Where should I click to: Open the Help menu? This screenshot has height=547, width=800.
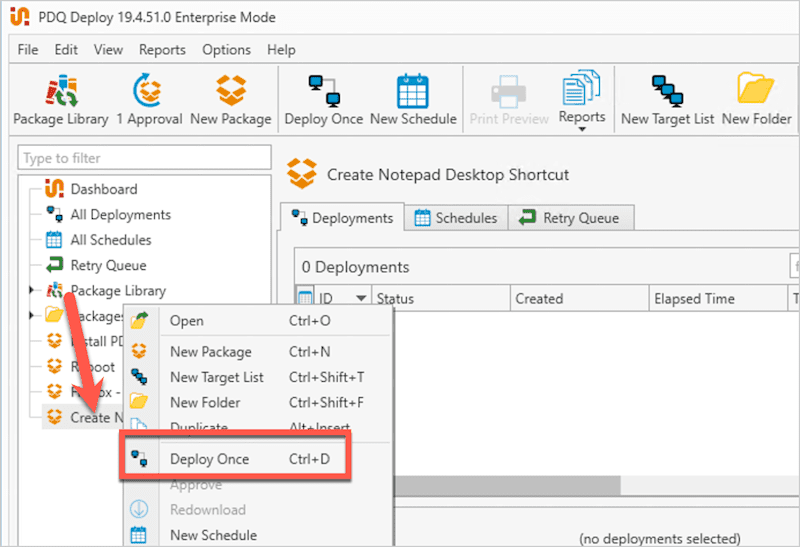coord(281,50)
